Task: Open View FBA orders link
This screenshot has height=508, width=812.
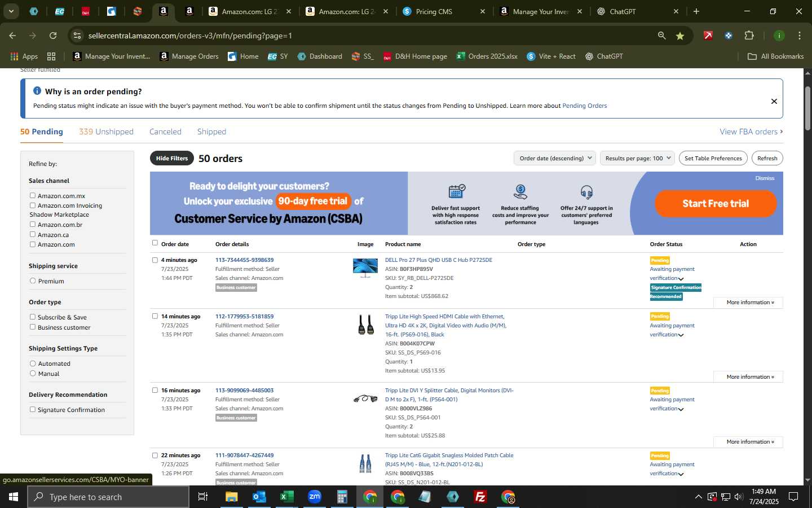Action: (751, 132)
